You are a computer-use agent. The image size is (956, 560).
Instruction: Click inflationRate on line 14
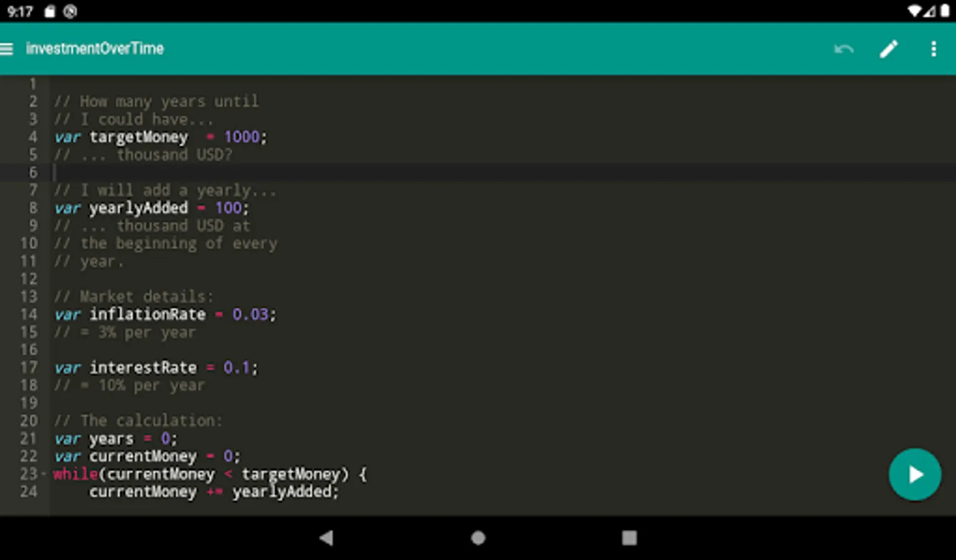(148, 314)
